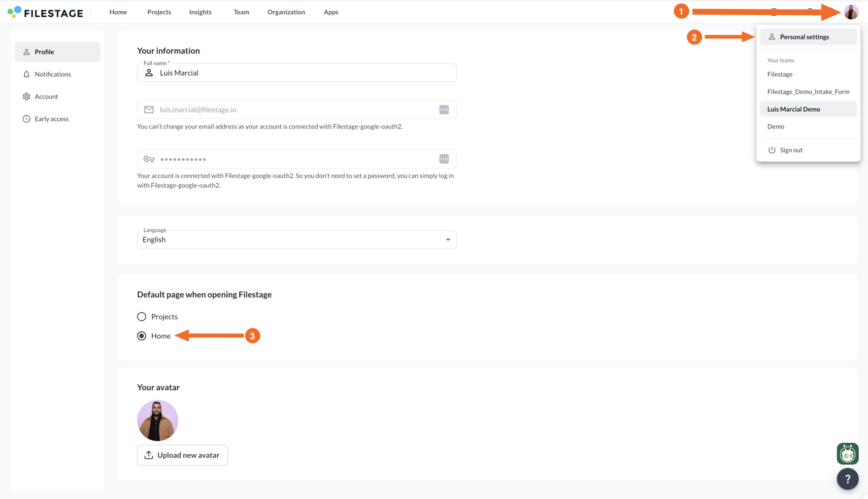This screenshot has width=868, height=499.
Task: Click the email address field
Action: coord(297,110)
